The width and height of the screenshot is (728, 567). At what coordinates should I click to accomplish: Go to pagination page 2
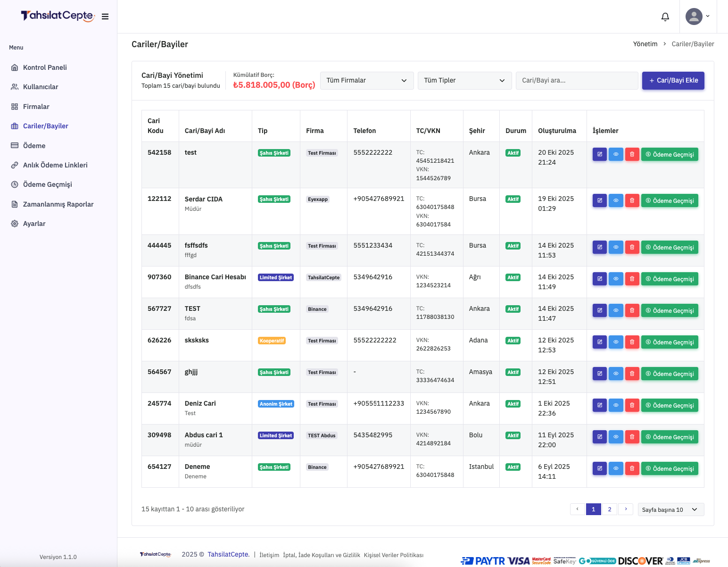pos(609,509)
